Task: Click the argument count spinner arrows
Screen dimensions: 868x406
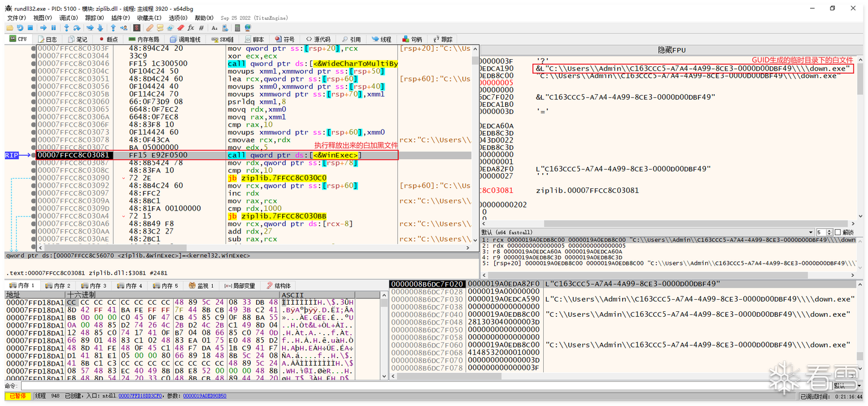Action: tap(829, 232)
